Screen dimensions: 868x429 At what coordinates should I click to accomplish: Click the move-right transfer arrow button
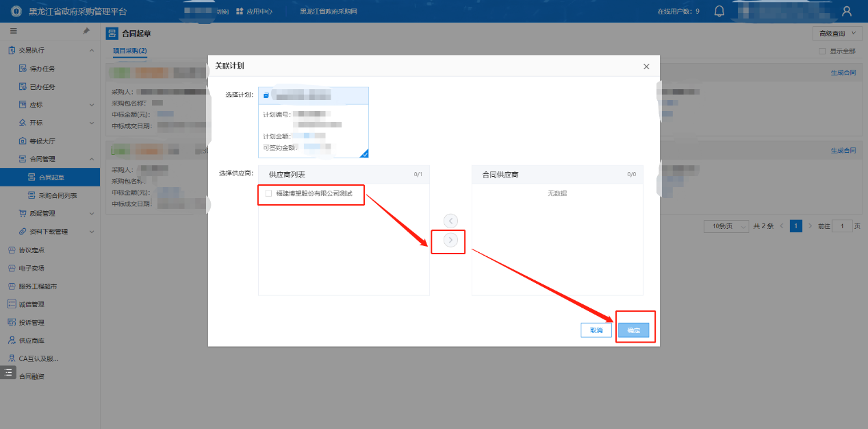tap(450, 240)
